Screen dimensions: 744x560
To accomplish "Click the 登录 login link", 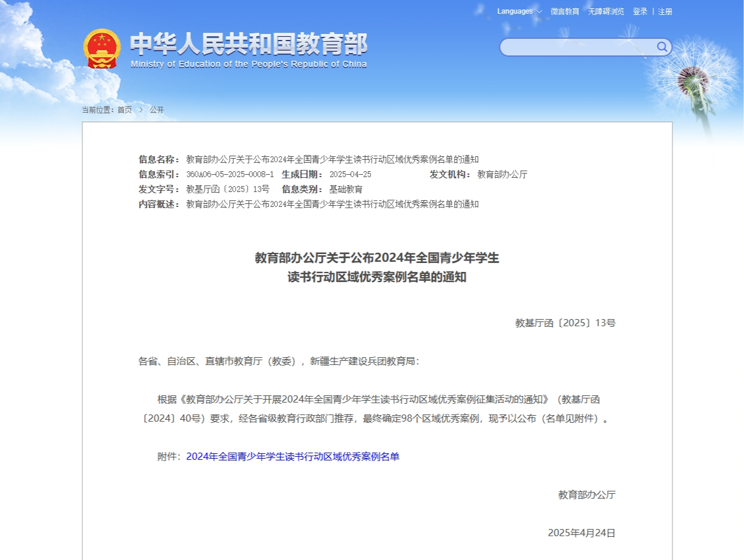I will pyautogui.click(x=640, y=11).
